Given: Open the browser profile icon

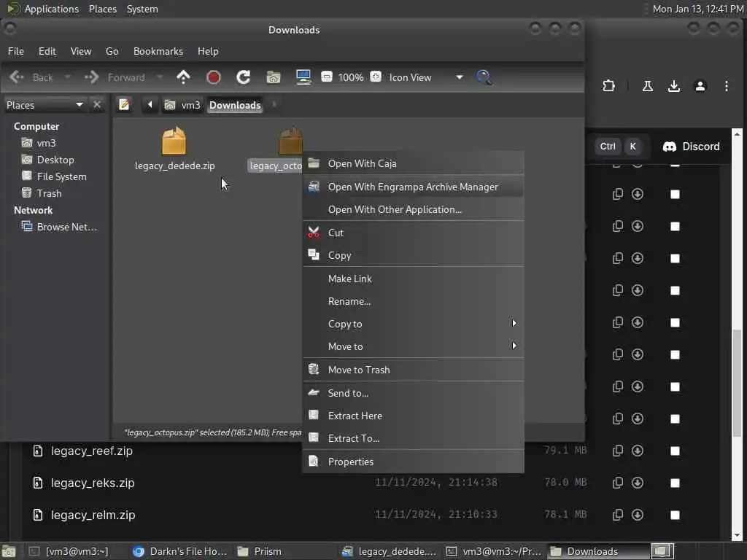Looking at the screenshot, I should click(700, 86).
